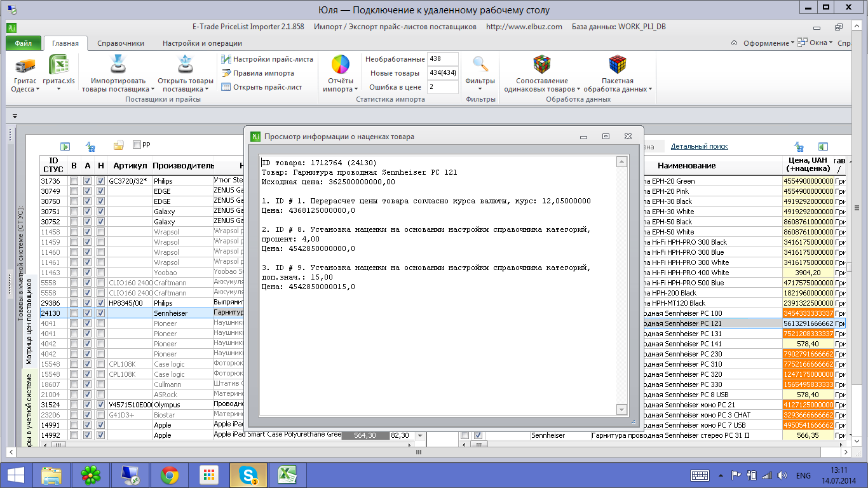Toggle column В checkbox for row 24130
The image size is (868, 488).
click(74, 313)
